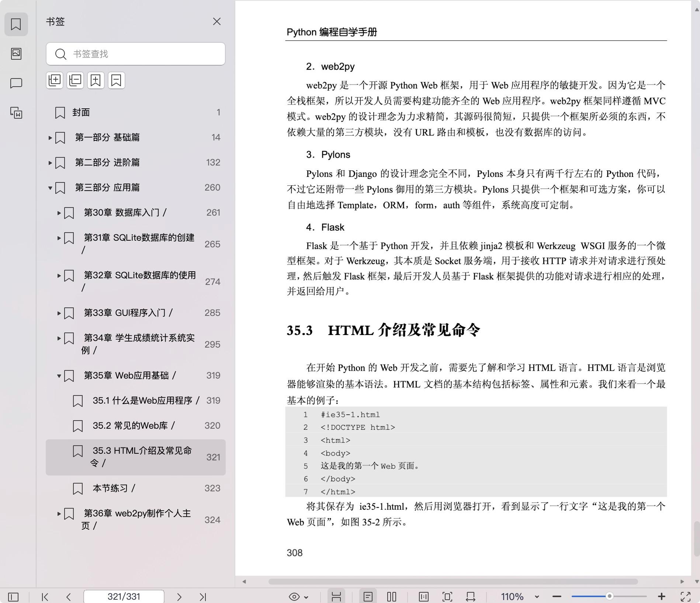Collapse all bookmarks icon
Viewport: 700px width, 603px height.
click(x=75, y=80)
